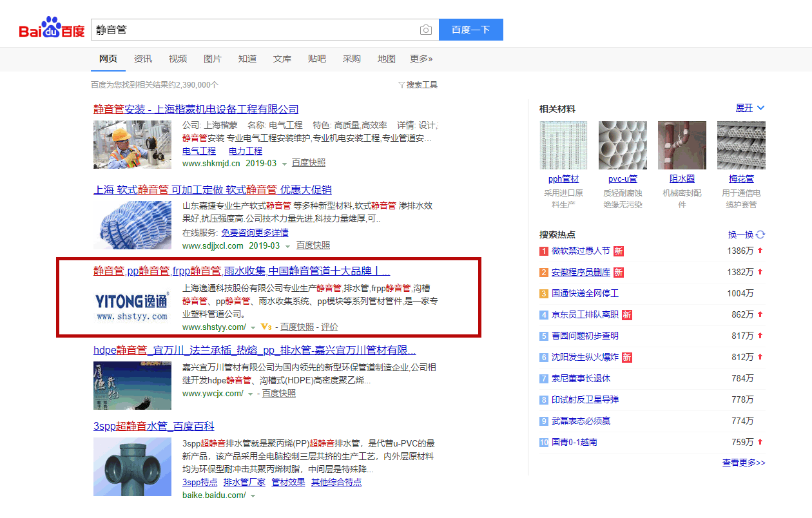Visit the www.shstyy.com/ URL
Viewport: 812px width, 518px height.
pyautogui.click(x=214, y=327)
